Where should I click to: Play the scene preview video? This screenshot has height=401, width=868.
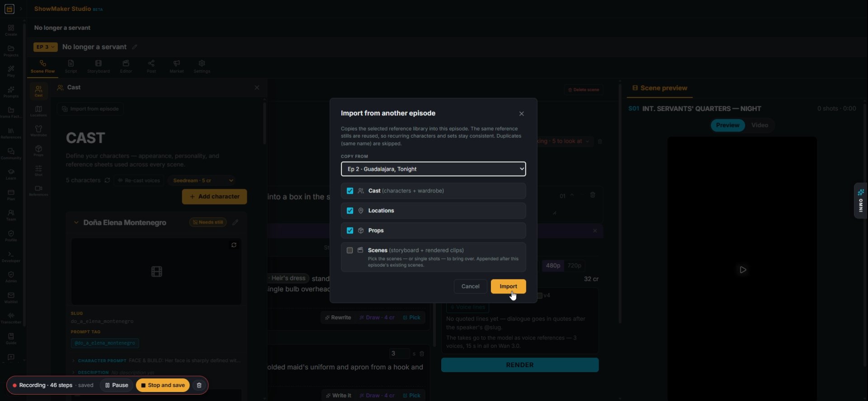point(742,270)
